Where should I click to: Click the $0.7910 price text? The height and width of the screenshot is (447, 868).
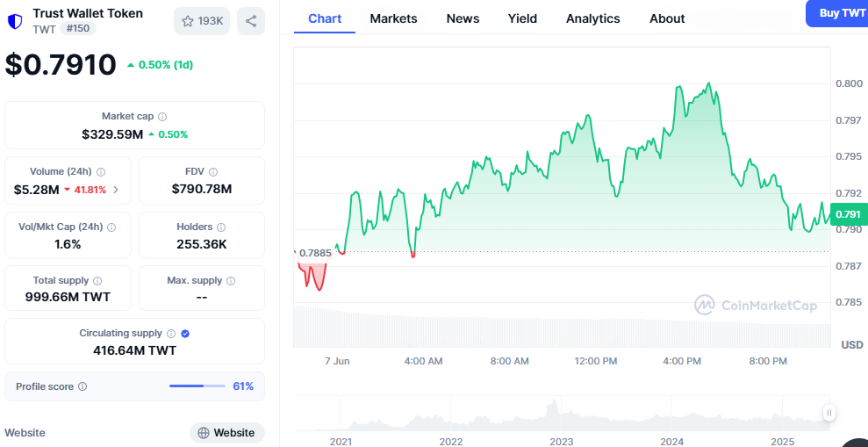pyautogui.click(x=61, y=64)
